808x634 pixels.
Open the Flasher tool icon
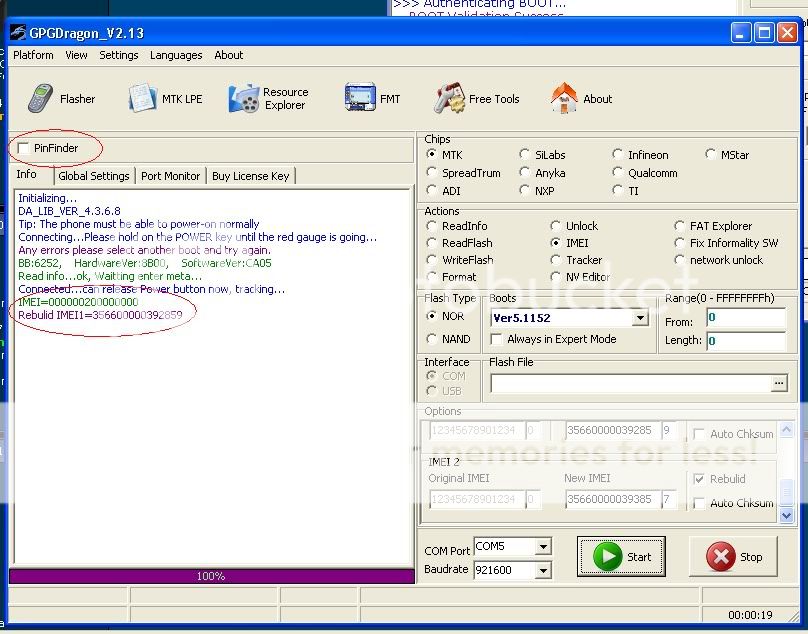[41, 99]
